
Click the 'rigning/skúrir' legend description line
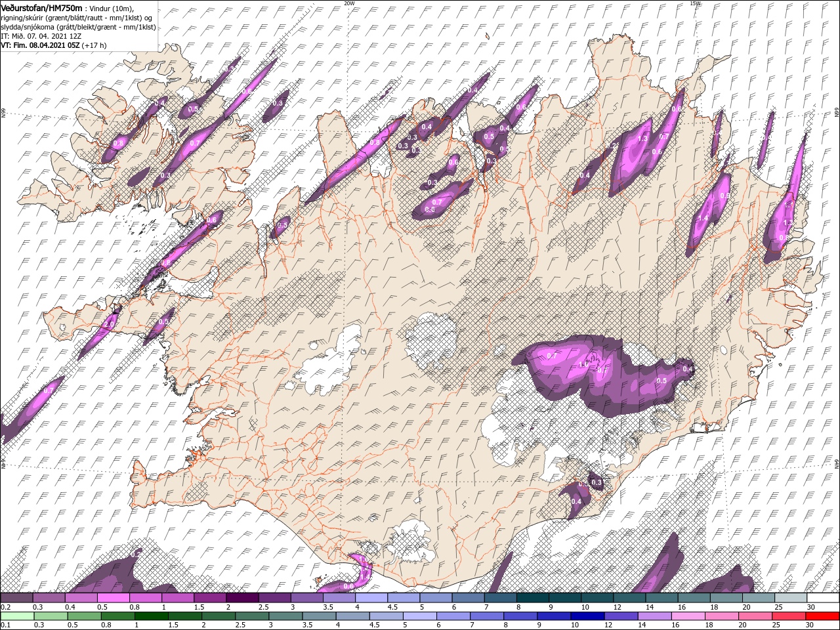coord(76,18)
